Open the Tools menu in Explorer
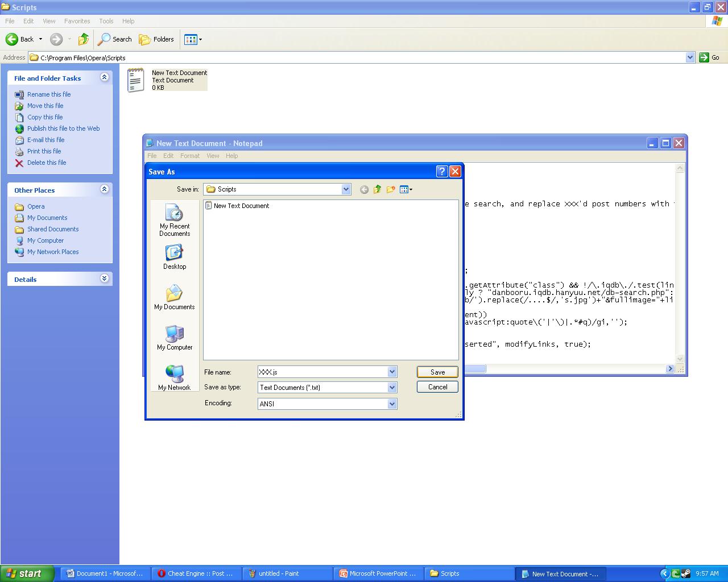Image resolution: width=728 pixels, height=582 pixels. pyautogui.click(x=106, y=21)
